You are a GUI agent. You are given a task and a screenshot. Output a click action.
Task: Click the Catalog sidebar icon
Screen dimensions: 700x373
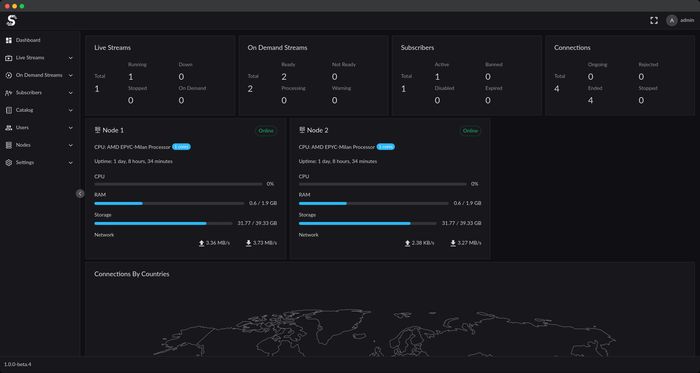pos(8,110)
